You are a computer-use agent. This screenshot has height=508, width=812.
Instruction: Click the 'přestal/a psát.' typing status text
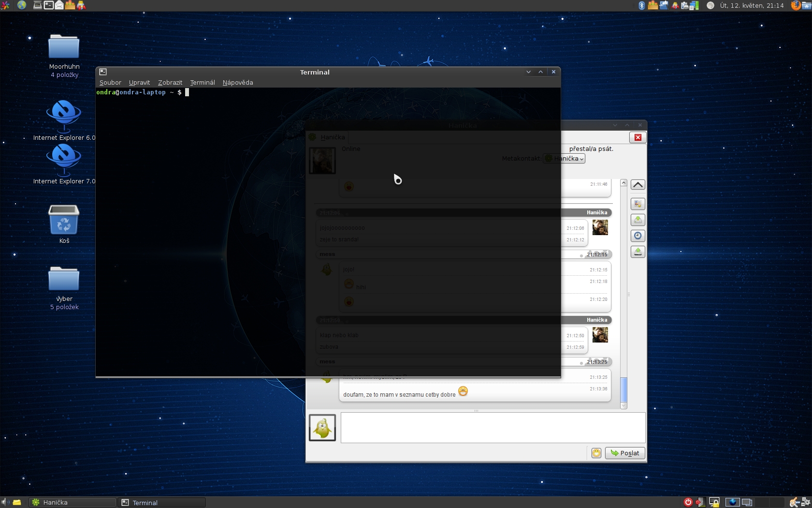pyautogui.click(x=591, y=149)
